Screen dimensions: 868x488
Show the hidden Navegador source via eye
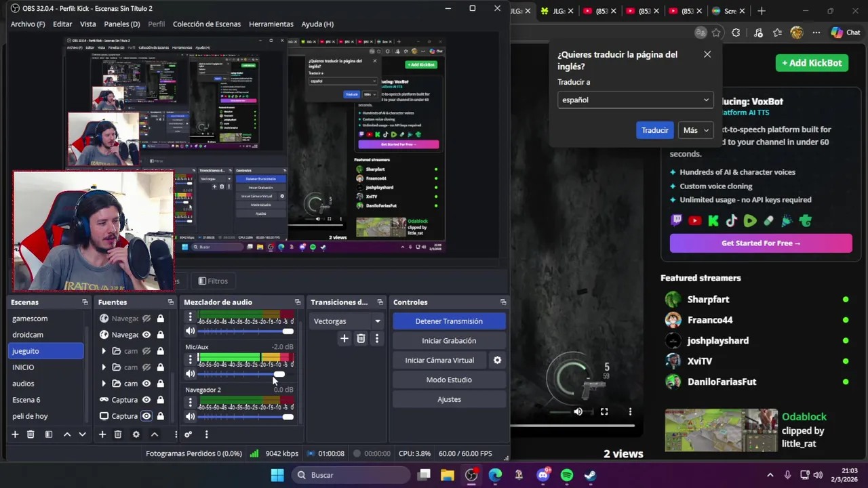point(146,319)
